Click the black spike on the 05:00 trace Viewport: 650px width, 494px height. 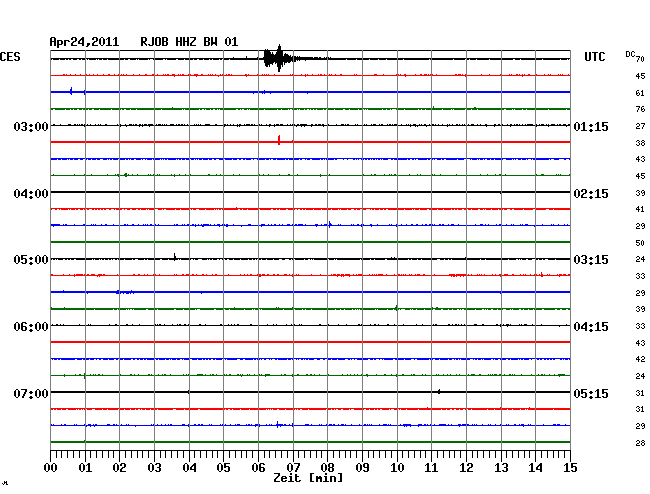(x=175, y=257)
